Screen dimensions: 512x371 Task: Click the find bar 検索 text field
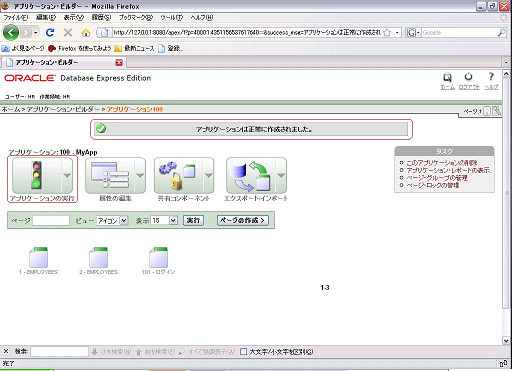[x=59, y=352]
